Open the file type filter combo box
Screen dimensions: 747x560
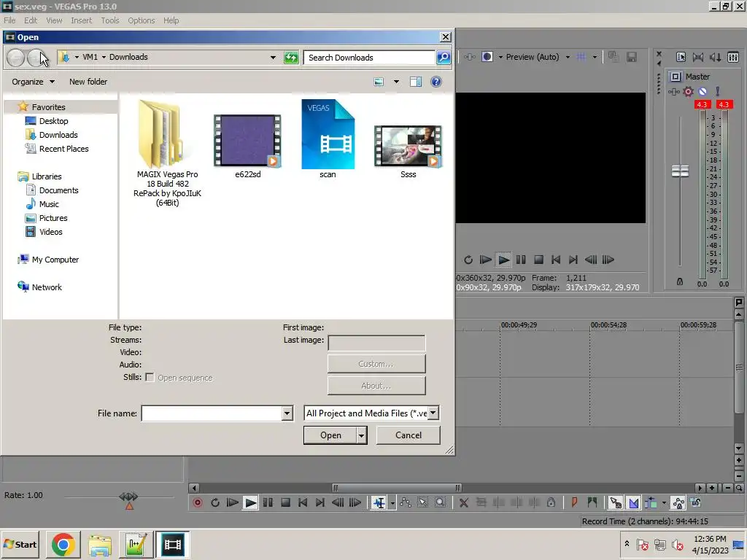pyautogui.click(x=371, y=413)
